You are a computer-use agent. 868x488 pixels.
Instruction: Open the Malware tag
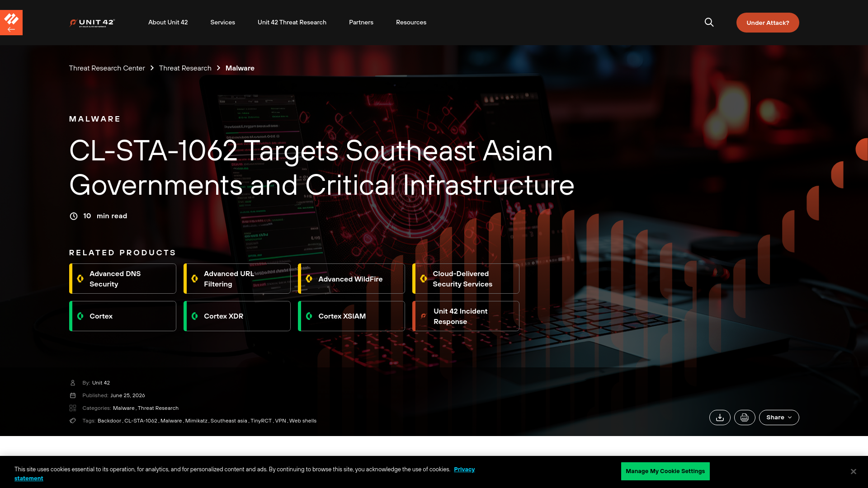(x=171, y=421)
